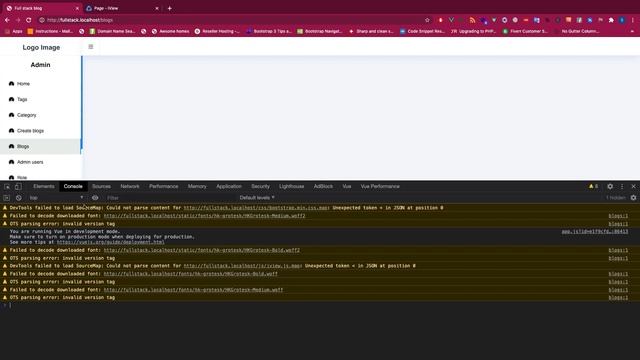Open the app.js source reference link
The width and height of the screenshot is (640, 360).
click(x=595, y=231)
